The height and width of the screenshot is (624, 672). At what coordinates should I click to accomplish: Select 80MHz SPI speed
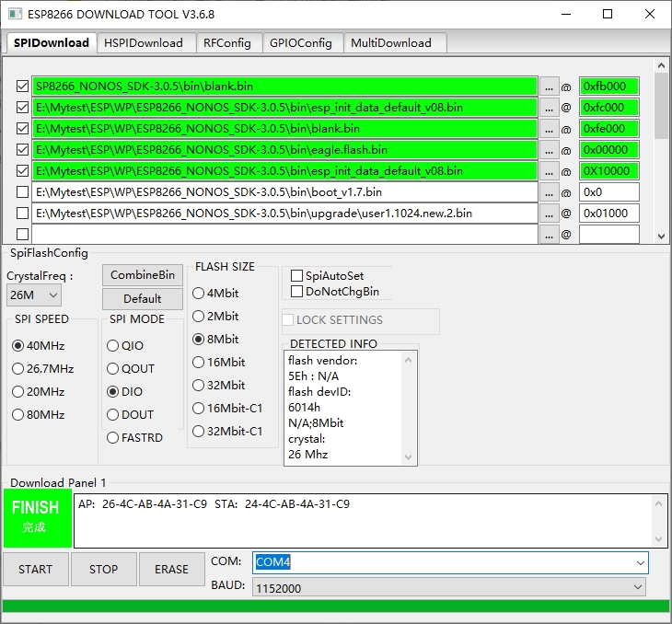click(x=39, y=415)
